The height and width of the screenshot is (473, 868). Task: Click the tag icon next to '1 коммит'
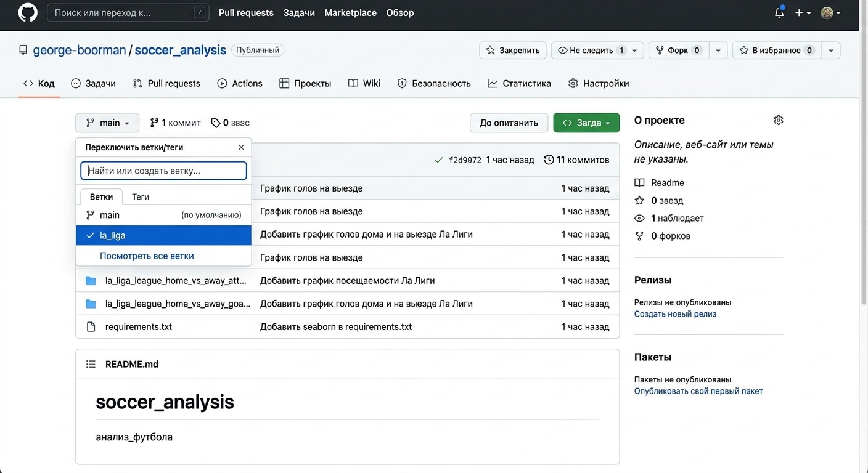[x=216, y=123]
